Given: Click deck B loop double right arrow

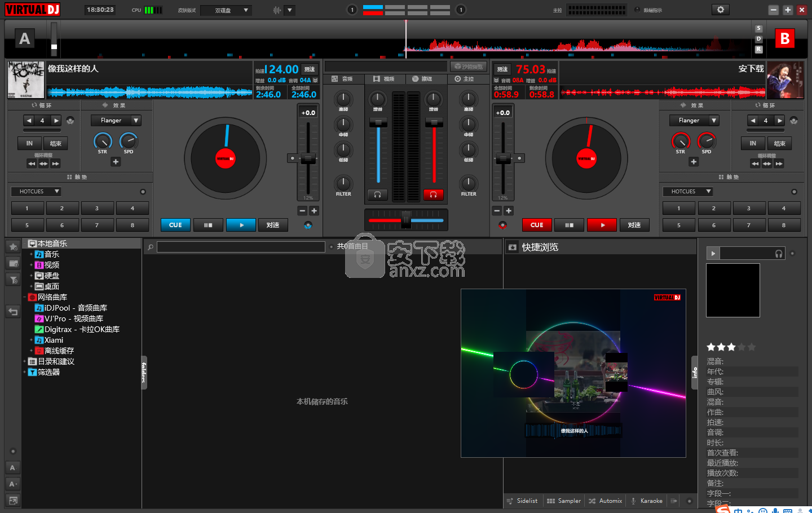Looking at the screenshot, I should 779,120.
